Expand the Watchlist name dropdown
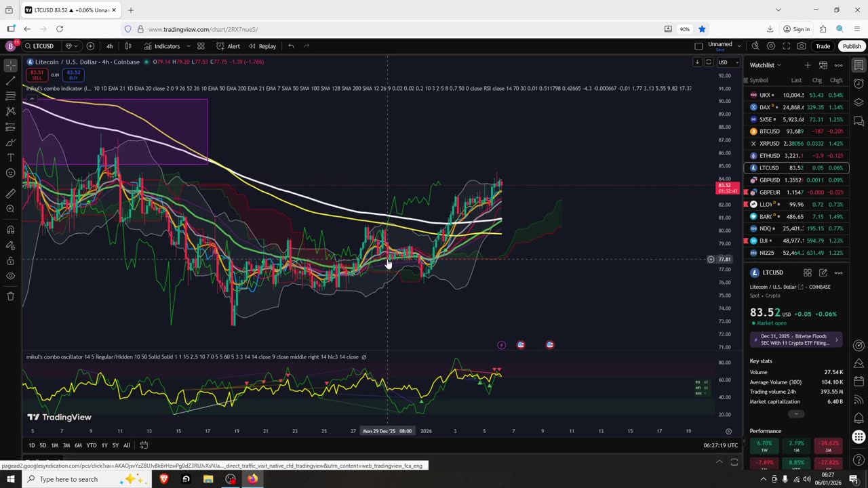The height and width of the screenshot is (488, 868). click(779, 65)
